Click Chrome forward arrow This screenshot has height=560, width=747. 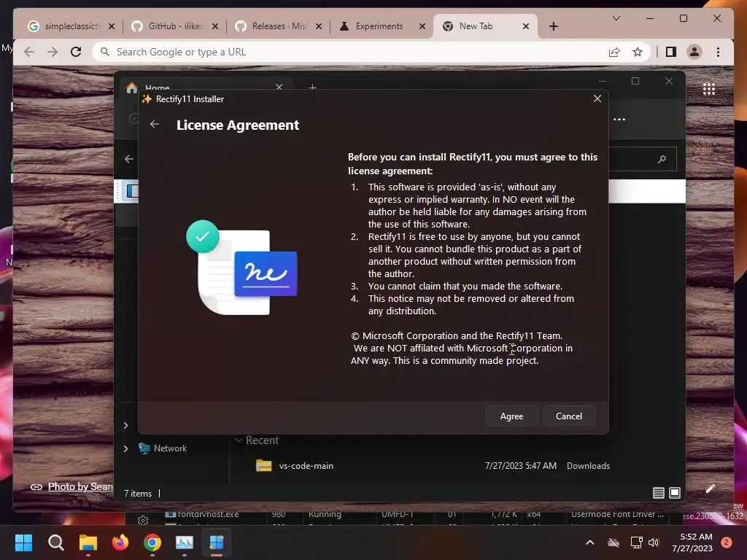point(53,52)
